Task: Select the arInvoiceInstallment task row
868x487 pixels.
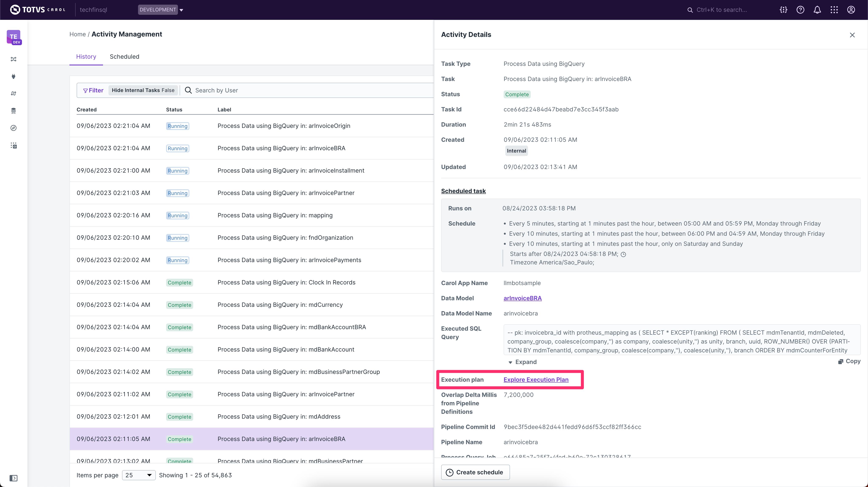Action: [x=251, y=170]
